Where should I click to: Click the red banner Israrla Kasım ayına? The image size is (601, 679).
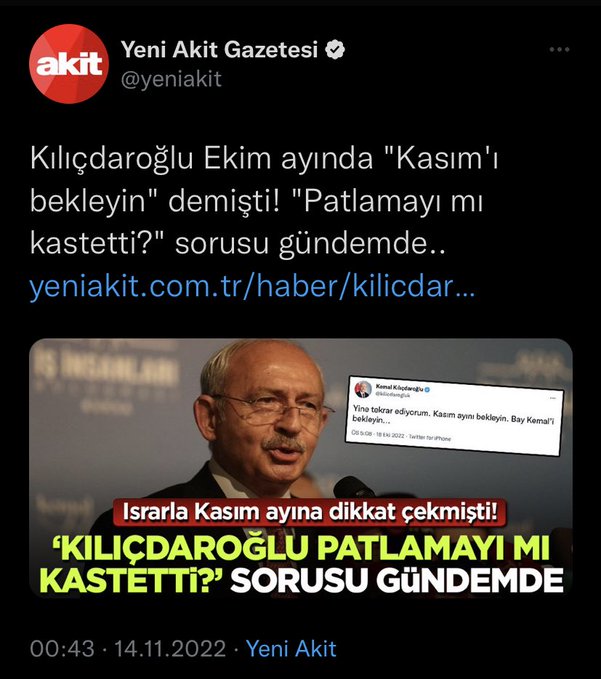310,512
